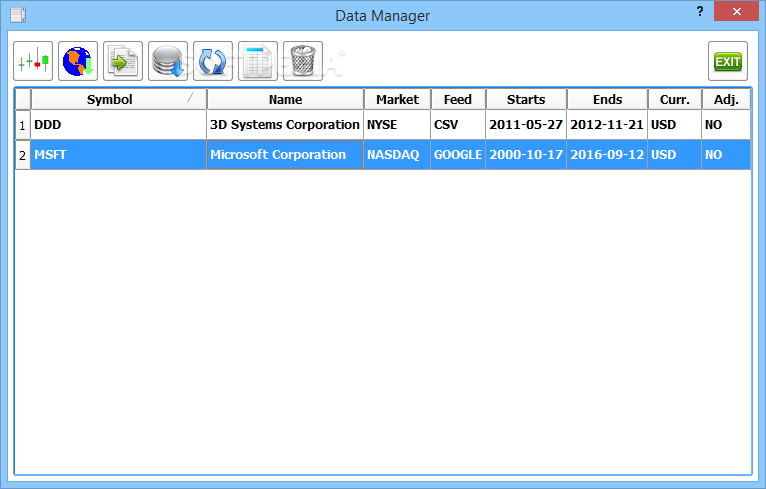Image resolution: width=766 pixels, height=489 pixels.
Task: Click the NO adjusted cell in DDD row
Action: [x=726, y=125]
